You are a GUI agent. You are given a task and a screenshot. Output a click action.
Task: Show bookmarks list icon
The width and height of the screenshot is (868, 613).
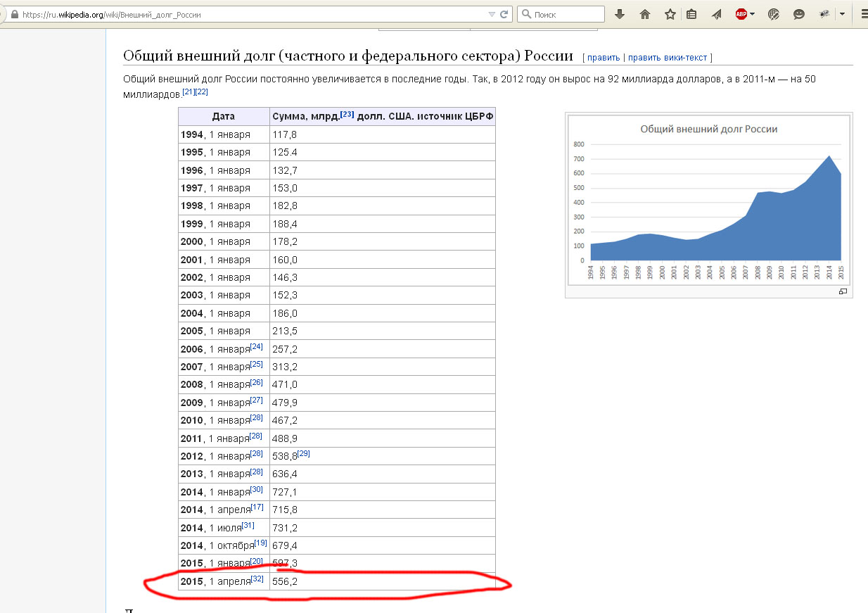click(691, 14)
